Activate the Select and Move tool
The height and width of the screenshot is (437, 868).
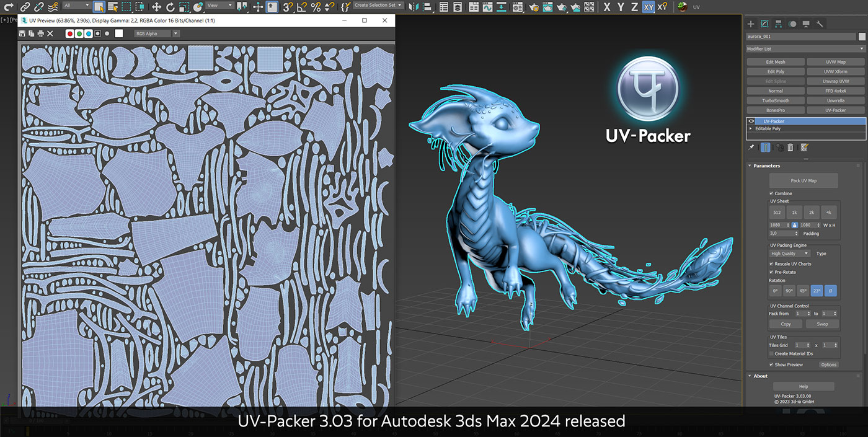[156, 7]
